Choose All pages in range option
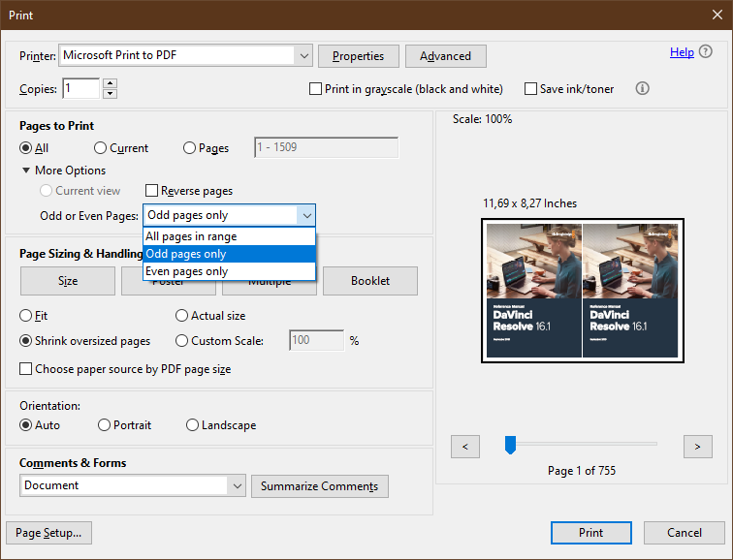Viewport: 733px width, 560px height. (x=229, y=236)
